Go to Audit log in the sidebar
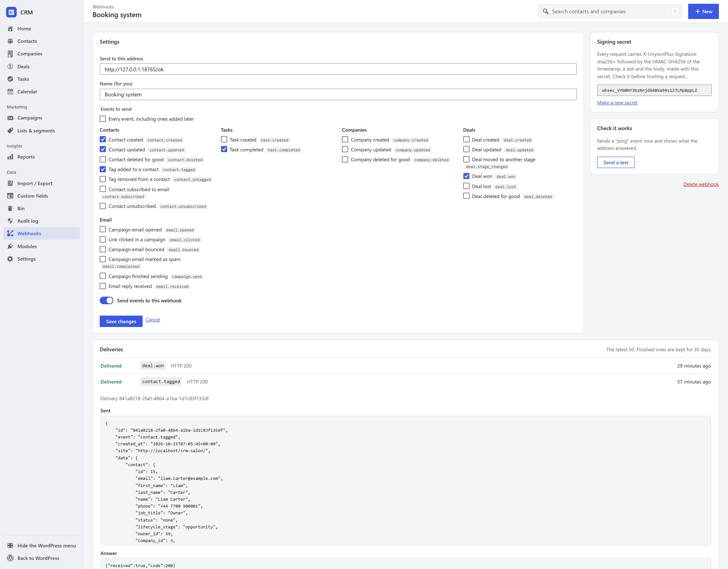This screenshot has width=728, height=569. [x=41, y=221]
